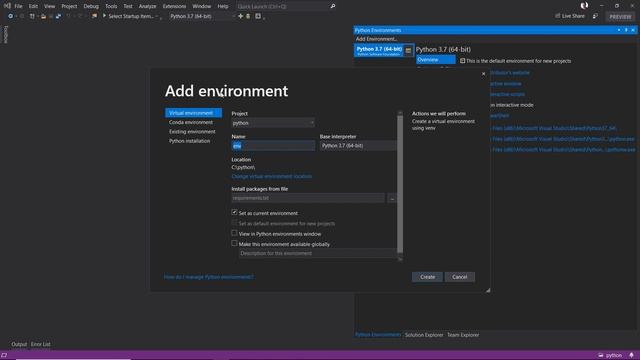This screenshot has width=640, height=360.
Task: Switch to the Team Explorer tab
Action: click(463, 335)
